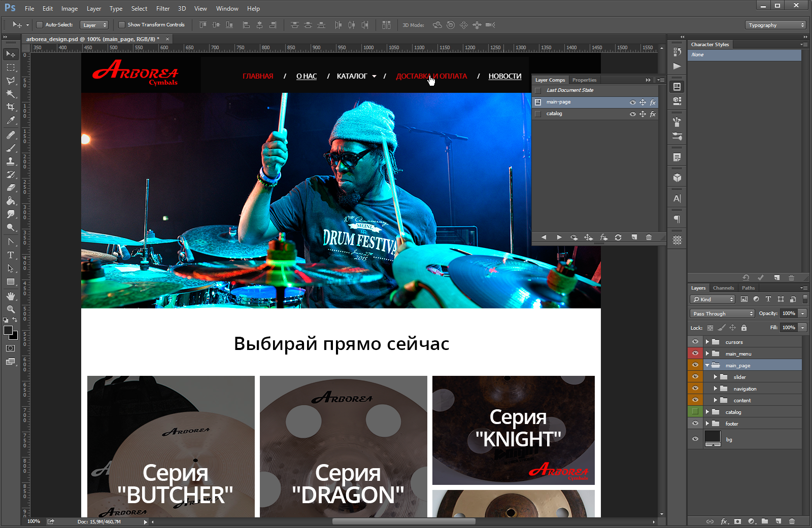Open layer filter Kind dropdown

point(713,299)
